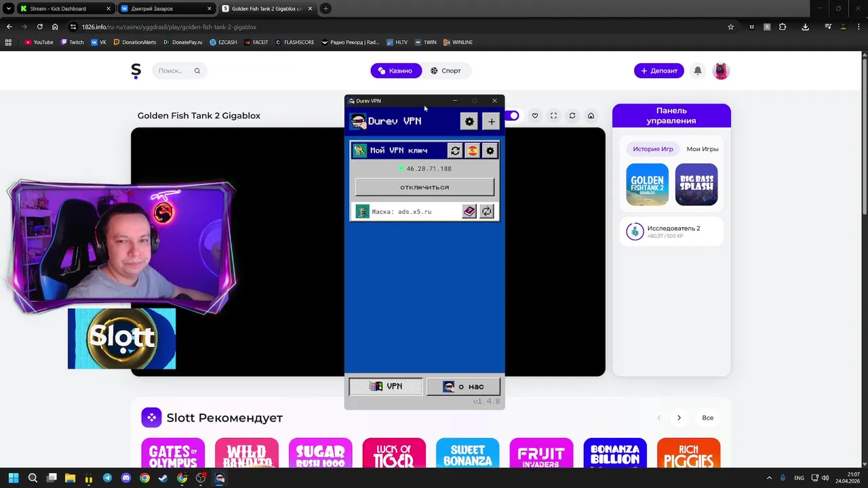Select the История Игр tab

point(653,149)
